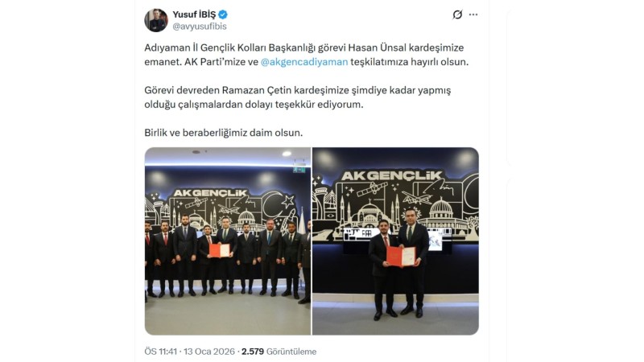
Task: Open the Grok explain-post icon
Action: click(x=457, y=14)
